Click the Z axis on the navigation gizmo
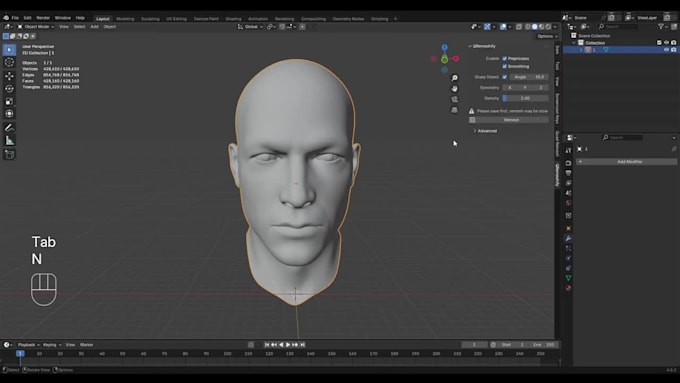 click(445, 47)
